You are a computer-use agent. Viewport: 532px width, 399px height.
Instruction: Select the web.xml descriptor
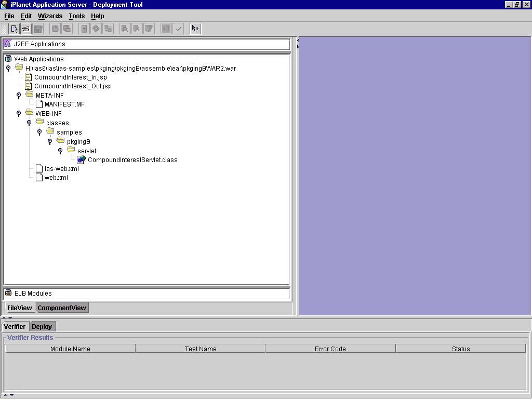click(x=56, y=178)
